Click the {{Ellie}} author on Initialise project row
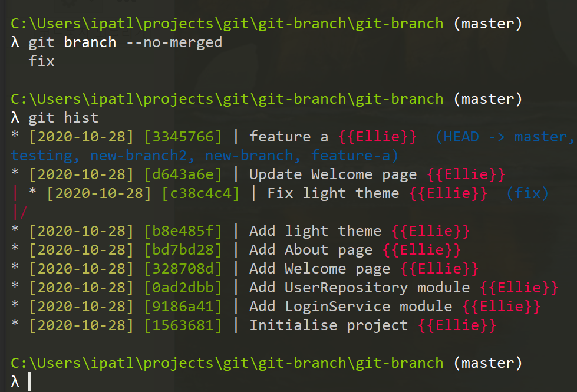Screen dimensions: 577x392 457,325
